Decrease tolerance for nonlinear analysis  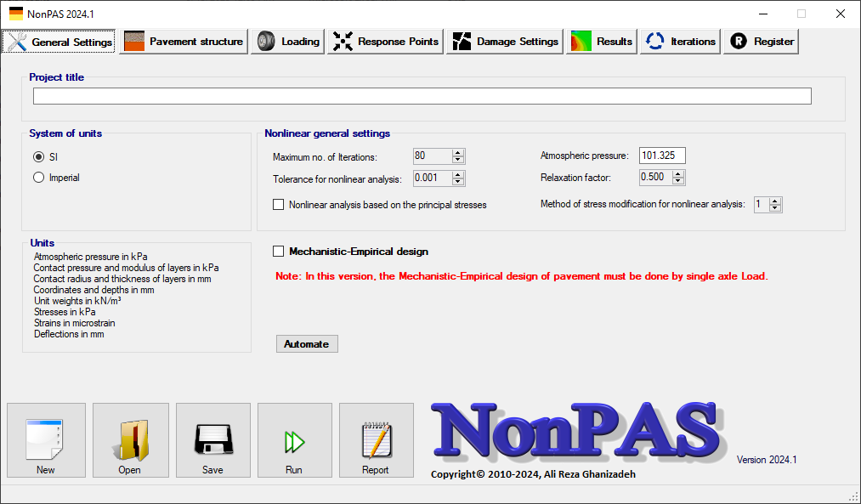tap(458, 182)
